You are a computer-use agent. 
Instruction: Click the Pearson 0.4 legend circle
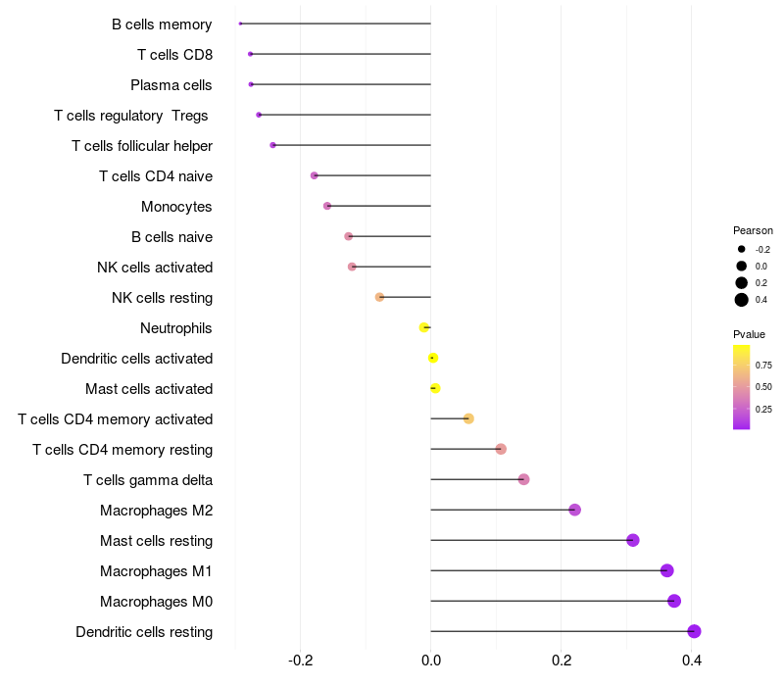(742, 300)
